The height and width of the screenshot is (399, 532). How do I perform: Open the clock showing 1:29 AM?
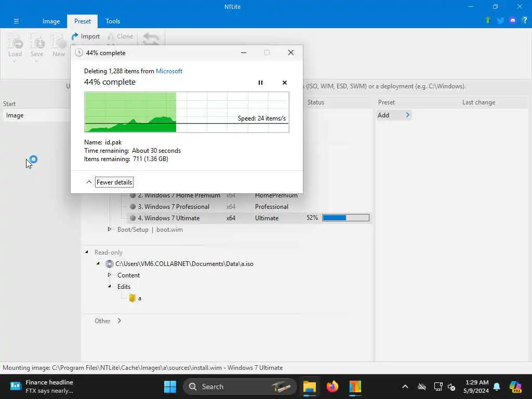476,387
